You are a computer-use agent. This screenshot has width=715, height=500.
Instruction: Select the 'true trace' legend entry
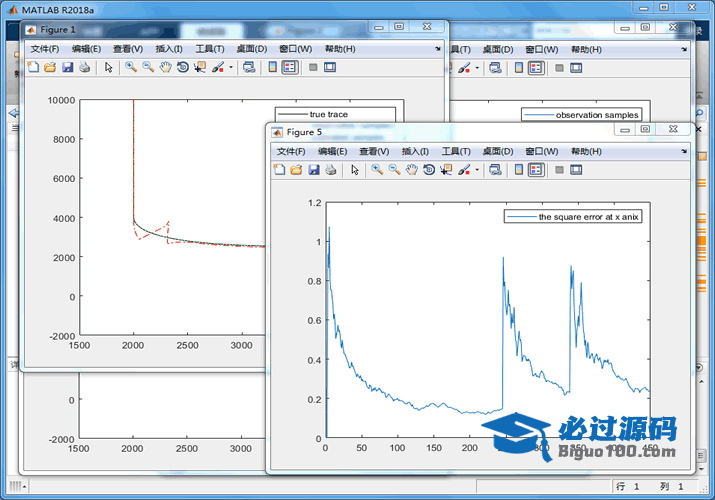(x=336, y=114)
